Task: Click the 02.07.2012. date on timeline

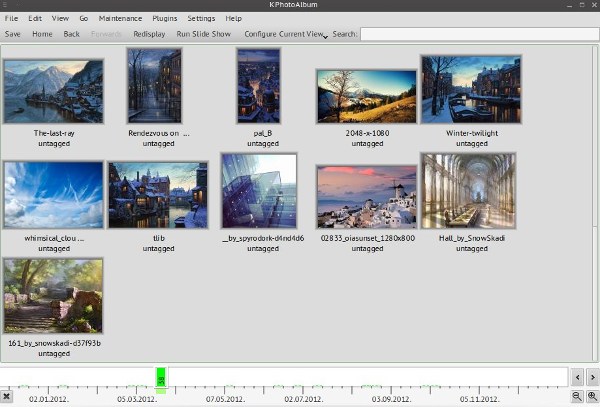Action: tap(303, 399)
